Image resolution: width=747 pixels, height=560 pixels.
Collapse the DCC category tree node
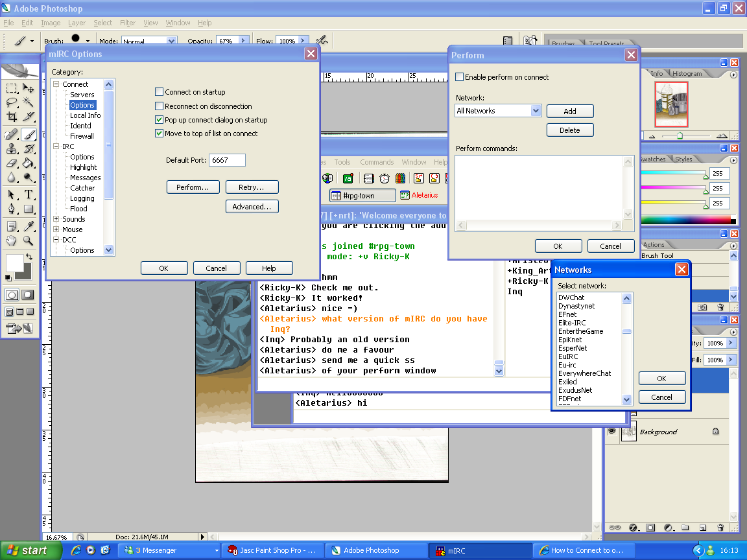[x=56, y=240]
